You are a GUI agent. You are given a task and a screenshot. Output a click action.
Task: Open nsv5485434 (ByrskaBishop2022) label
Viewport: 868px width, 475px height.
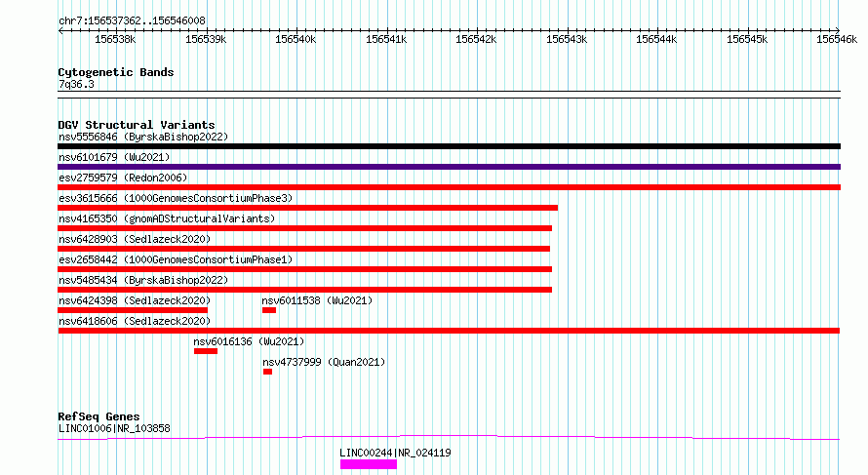pos(143,280)
